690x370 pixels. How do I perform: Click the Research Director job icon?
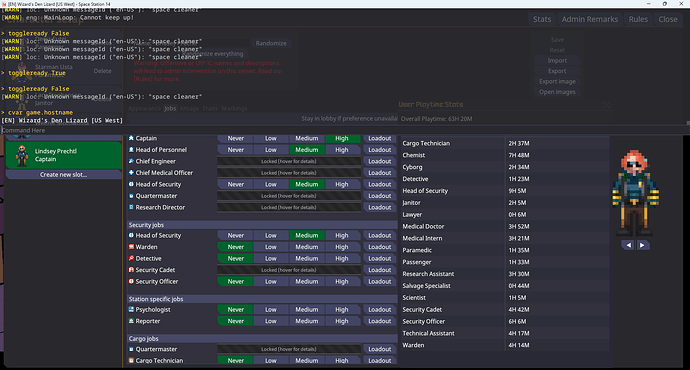pos(131,207)
